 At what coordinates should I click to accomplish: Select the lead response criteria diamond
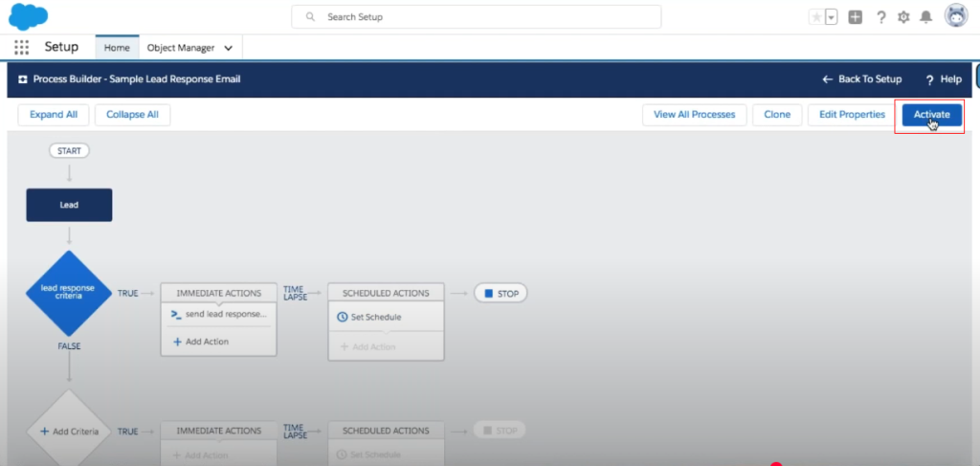69,293
